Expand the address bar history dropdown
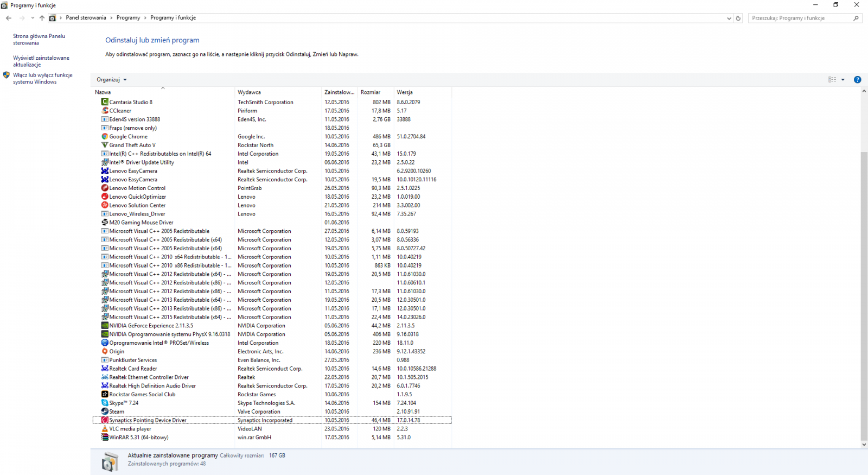 pyautogui.click(x=729, y=18)
